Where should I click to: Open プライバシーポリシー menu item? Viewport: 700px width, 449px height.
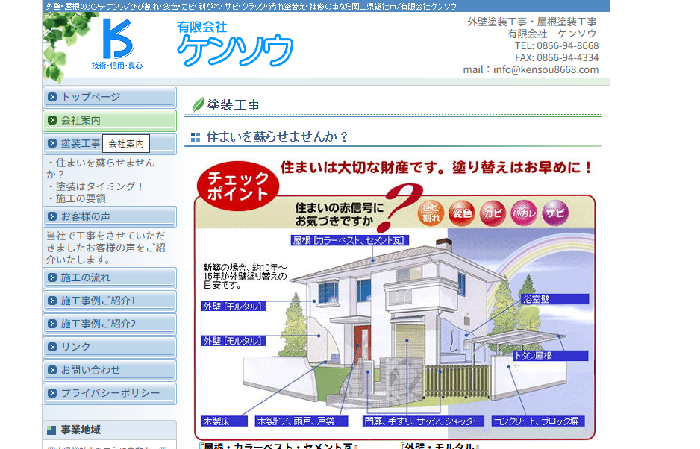[x=110, y=393]
